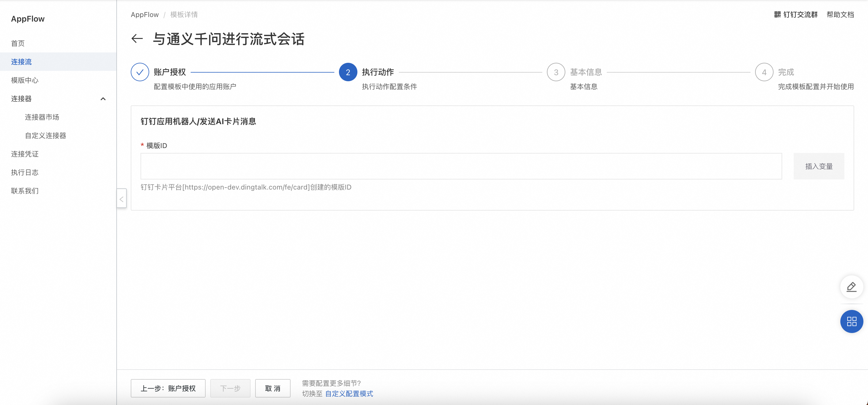
Task: Click step 3 circle for basic info
Action: (556, 72)
